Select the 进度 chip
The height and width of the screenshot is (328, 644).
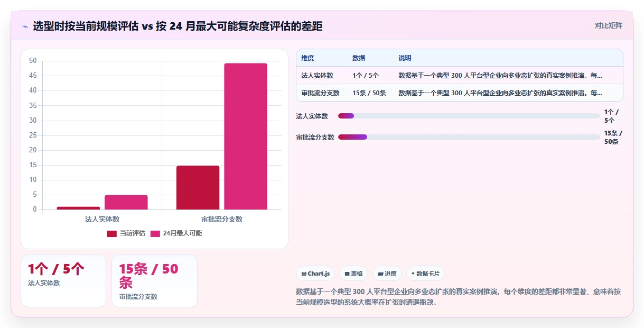click(387, 274)
